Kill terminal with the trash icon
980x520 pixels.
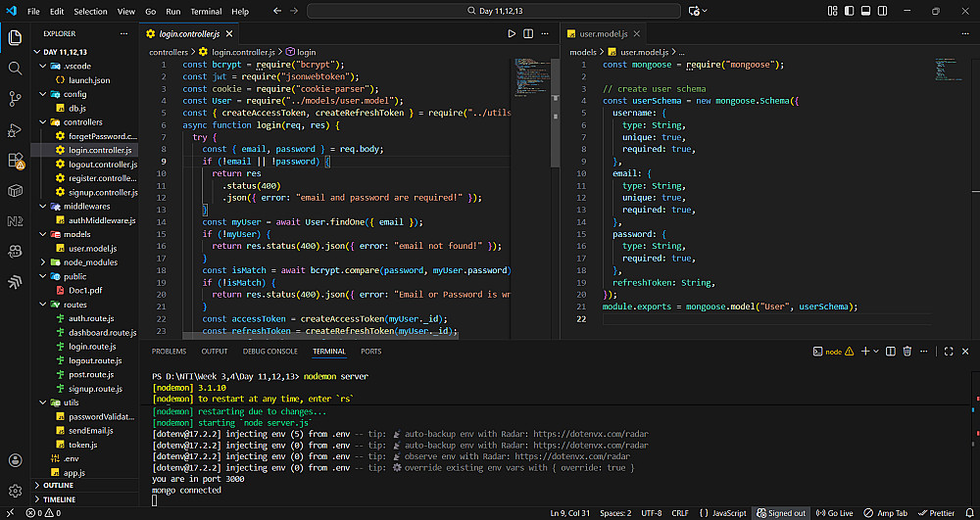(906, 351)
